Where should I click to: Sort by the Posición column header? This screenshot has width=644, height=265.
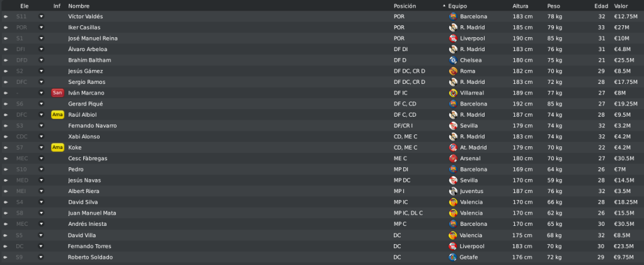pyautogui.click(x=405, y=6)
